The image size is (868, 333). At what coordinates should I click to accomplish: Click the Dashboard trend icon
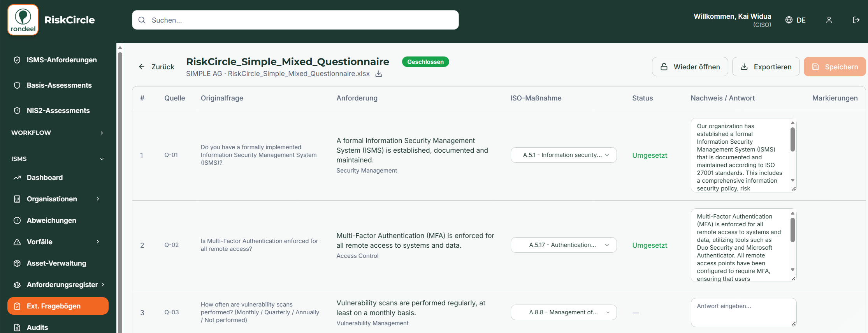click(17, 178)
